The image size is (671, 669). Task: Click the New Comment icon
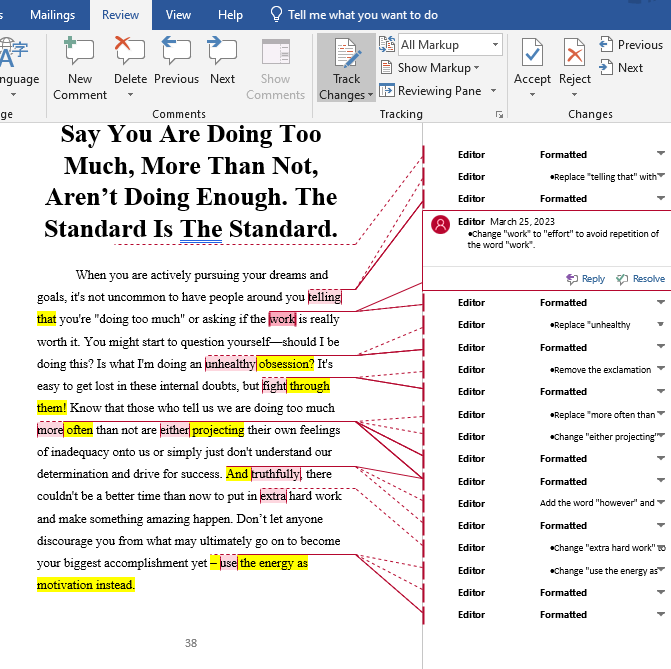click(x=79, y=52)
